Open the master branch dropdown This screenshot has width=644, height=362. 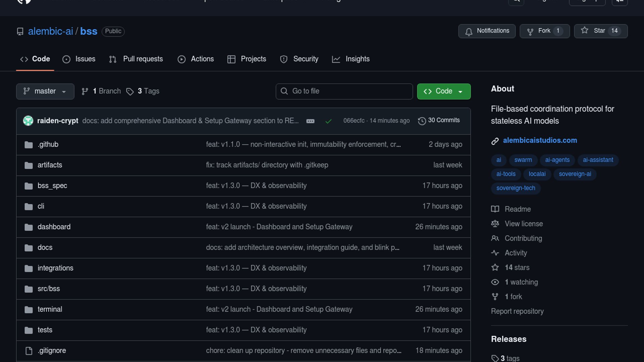tap(45, 91)
